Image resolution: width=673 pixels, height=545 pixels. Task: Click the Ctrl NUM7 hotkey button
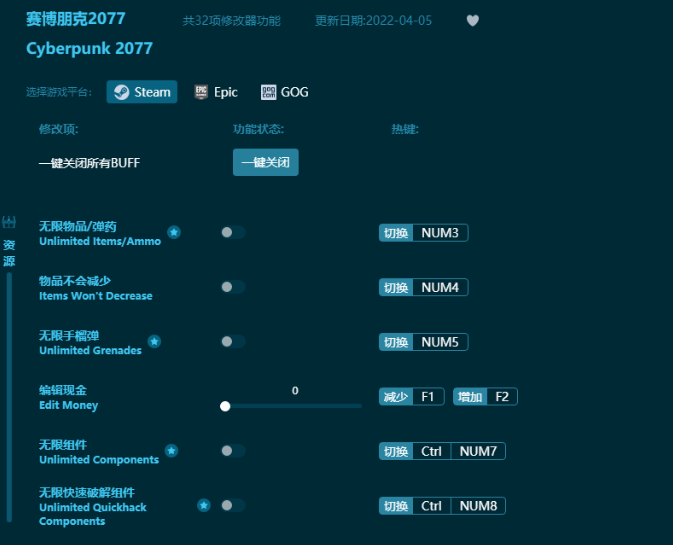(x=442, y=451)
